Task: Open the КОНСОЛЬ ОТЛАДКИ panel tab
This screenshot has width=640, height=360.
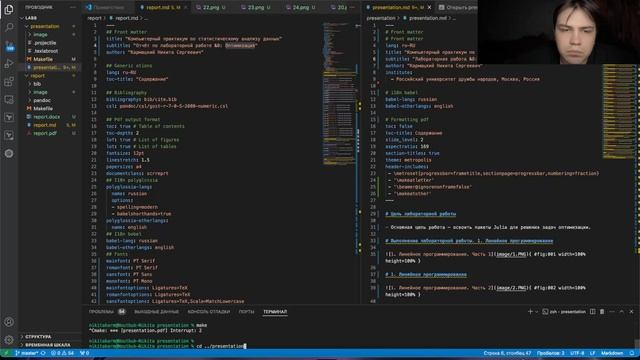Action: [209, 312]
